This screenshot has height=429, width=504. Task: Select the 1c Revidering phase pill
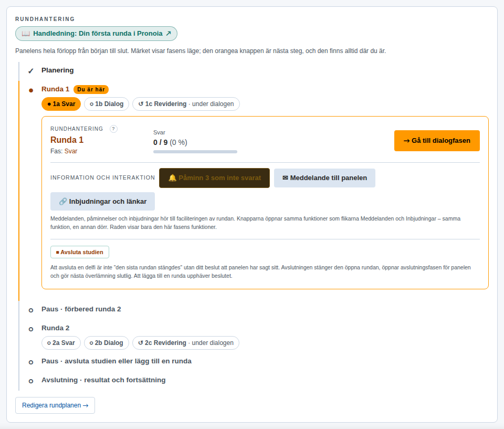(186, 104)
